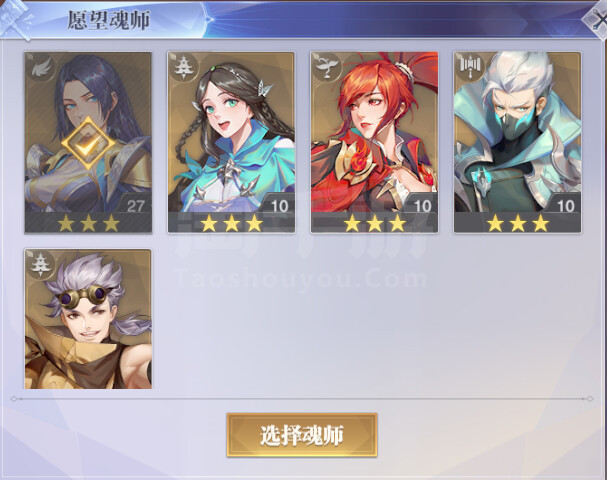Click the bar-weapon icon on masked man card
Screen dimensions: 607x480
[468, 67]
